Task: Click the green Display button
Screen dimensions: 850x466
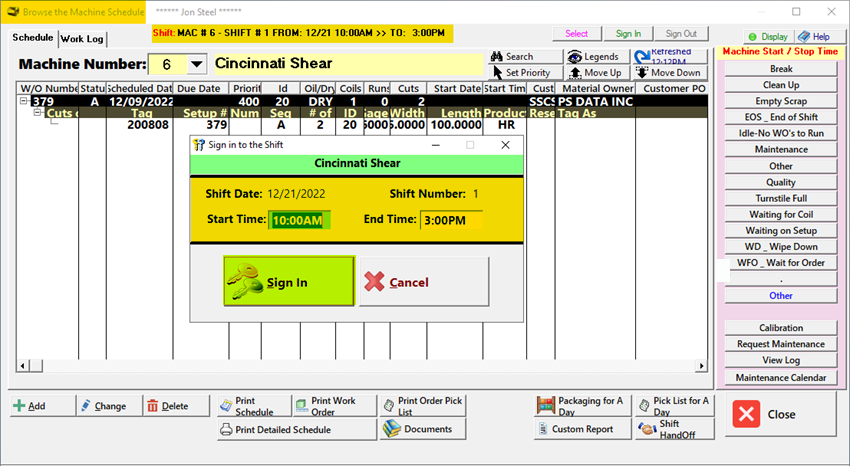Action: [x=768, y=37]
